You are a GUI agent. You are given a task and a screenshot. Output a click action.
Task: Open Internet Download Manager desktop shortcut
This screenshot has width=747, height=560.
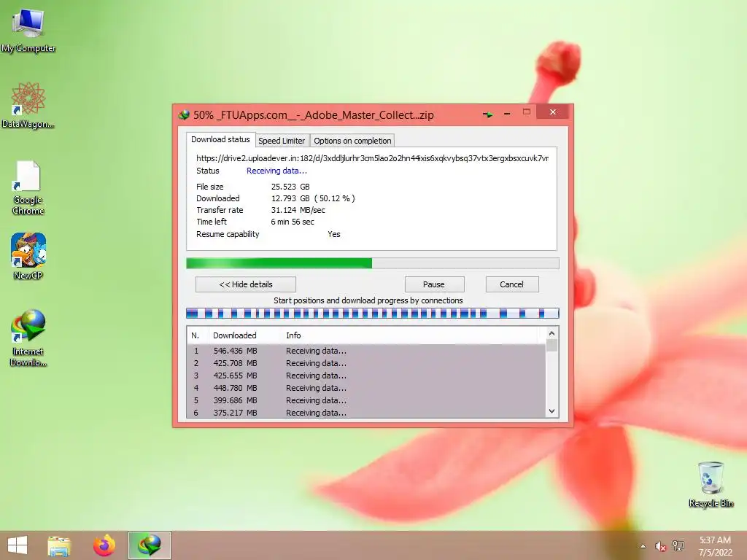[28, 338]
